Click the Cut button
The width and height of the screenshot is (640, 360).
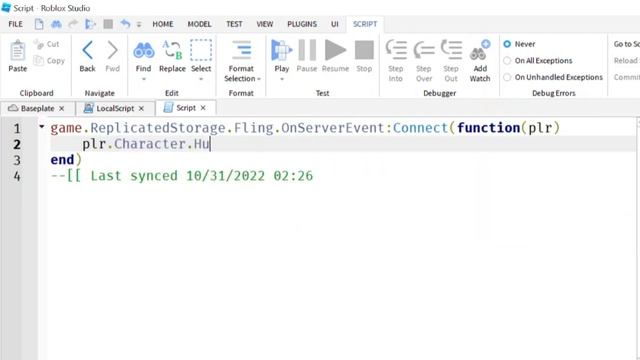(46, 44)
